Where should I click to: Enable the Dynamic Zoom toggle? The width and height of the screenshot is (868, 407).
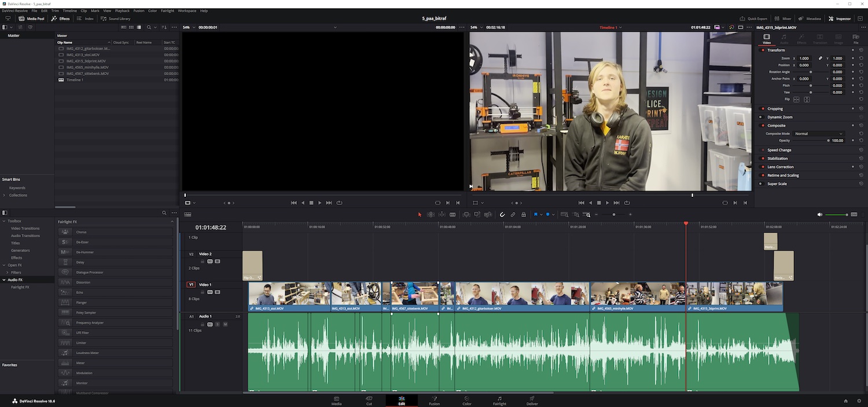(761, 117)
